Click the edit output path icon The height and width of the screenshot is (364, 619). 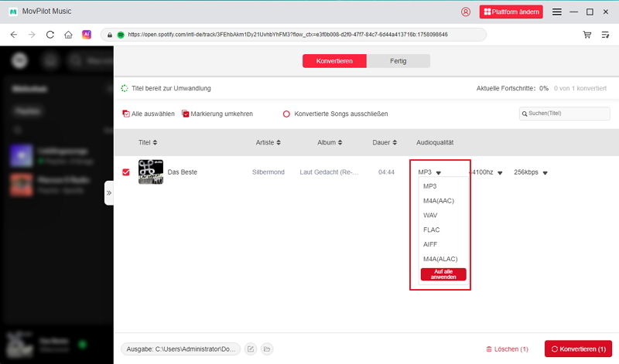click(x=251, y=349)
